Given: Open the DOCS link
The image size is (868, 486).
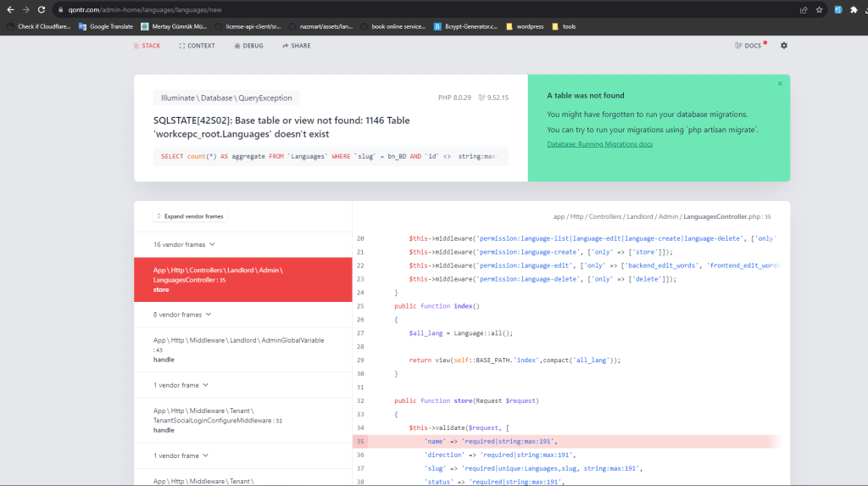Looking at the screenshot, I should click(x=748, y=46).
